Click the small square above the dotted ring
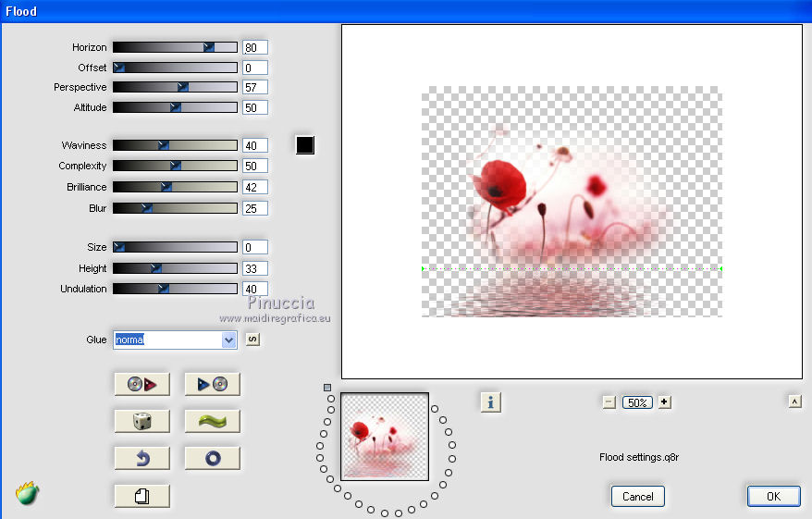Screen dimensions: 812x519 327,388
